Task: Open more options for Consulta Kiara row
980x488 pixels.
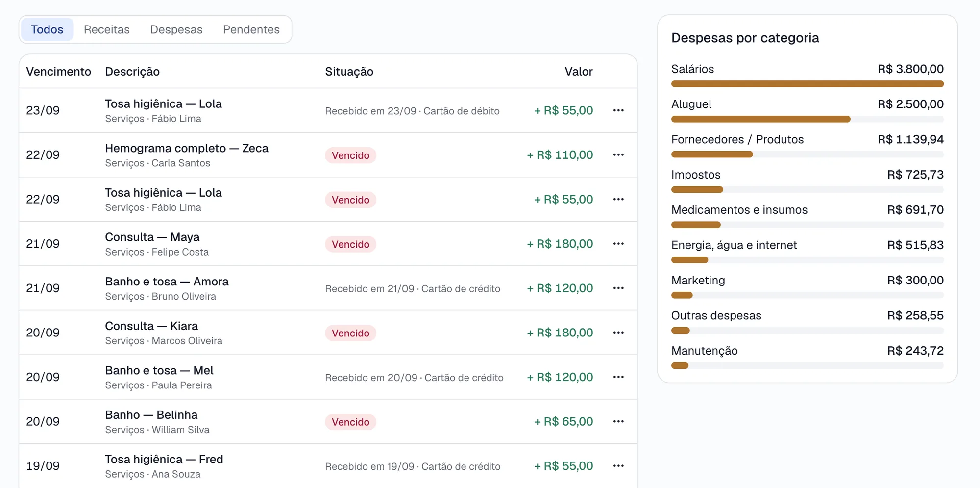Action: coord(618,333)
